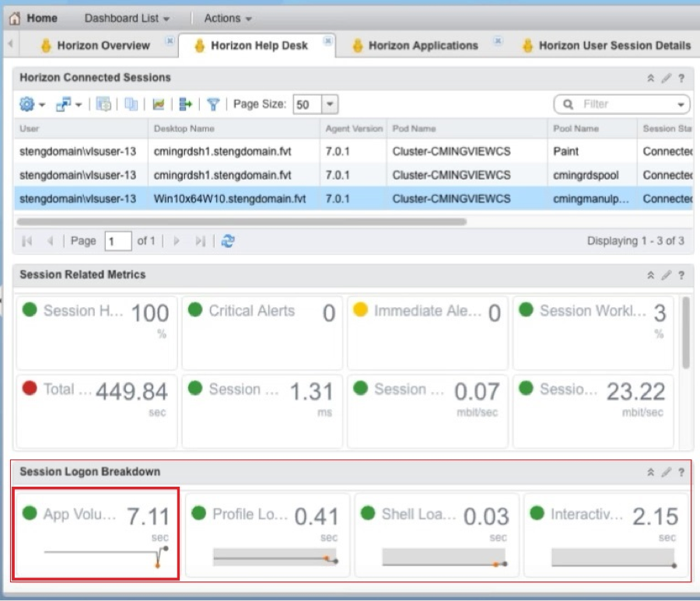Viewport: 700px width, 601px height.
Task: Click the copy windows toolbar icon
Action: [131, 104]
